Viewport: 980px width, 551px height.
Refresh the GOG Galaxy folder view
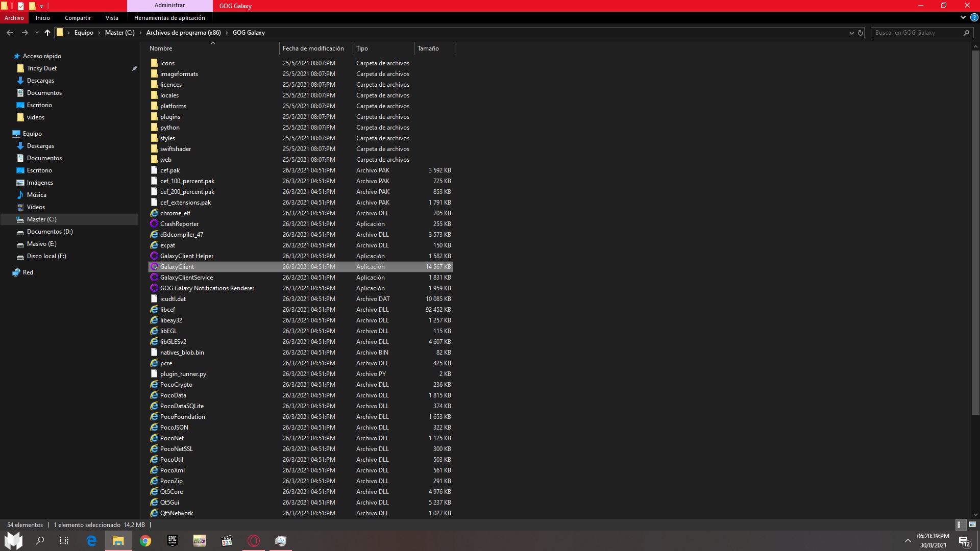point(861,33)
